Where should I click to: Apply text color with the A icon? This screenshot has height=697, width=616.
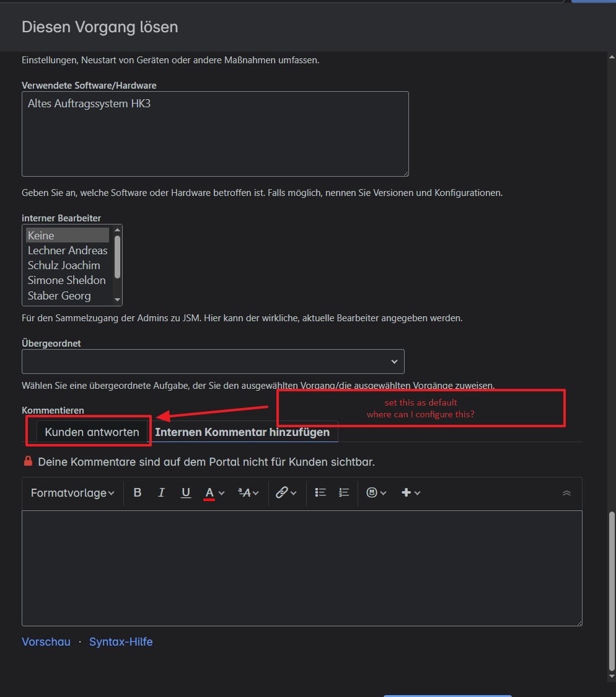209,492
